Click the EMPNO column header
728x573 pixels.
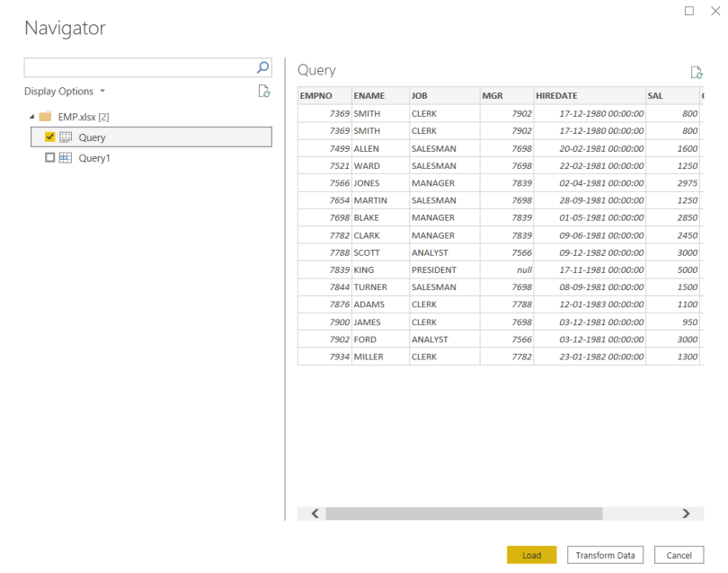click(x=324, y=95)
